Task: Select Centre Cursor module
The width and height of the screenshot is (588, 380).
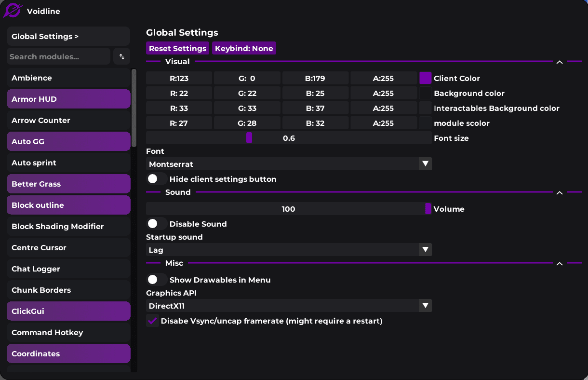Action: coord(68,247)
